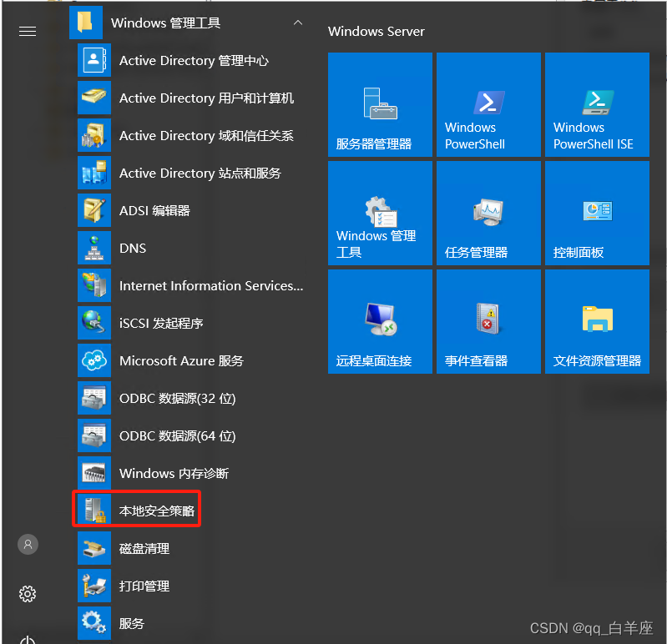Launch Windows 内存诊断 icon
The height and width of the screenshot is (644, 667).
[x=94, y=473]
